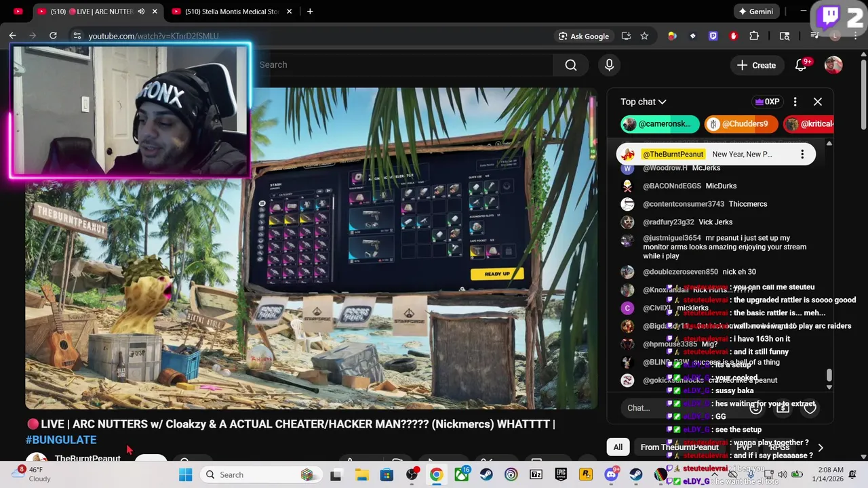Screen dimensions: 868x488
Task: Open a new browser tab
Action: coord(310,12)
